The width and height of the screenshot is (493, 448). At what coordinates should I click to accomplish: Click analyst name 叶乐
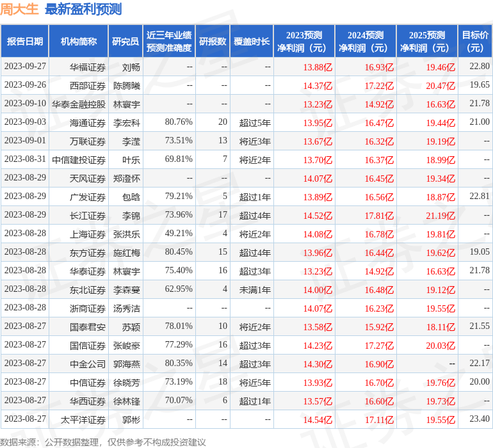[131, 160]
